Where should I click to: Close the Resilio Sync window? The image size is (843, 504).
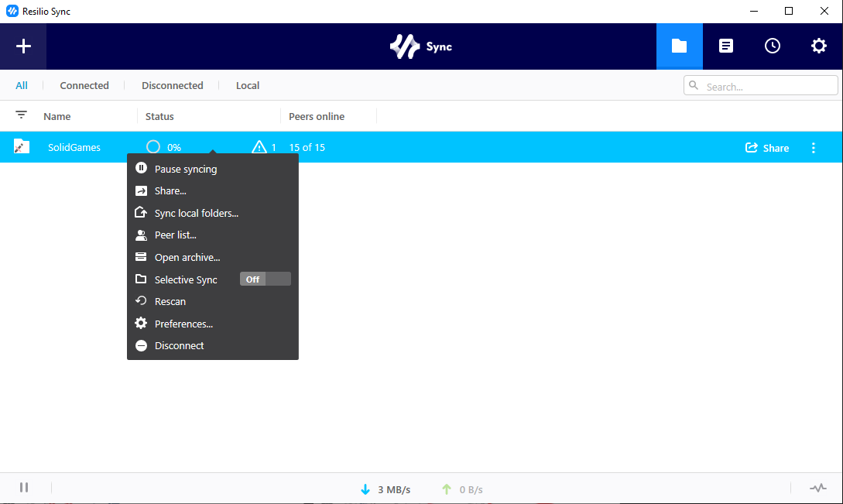click(x=824, y=12)
